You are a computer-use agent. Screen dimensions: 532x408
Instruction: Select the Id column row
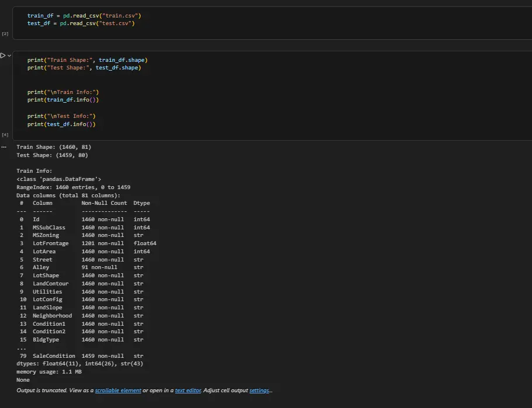[85, 219]
